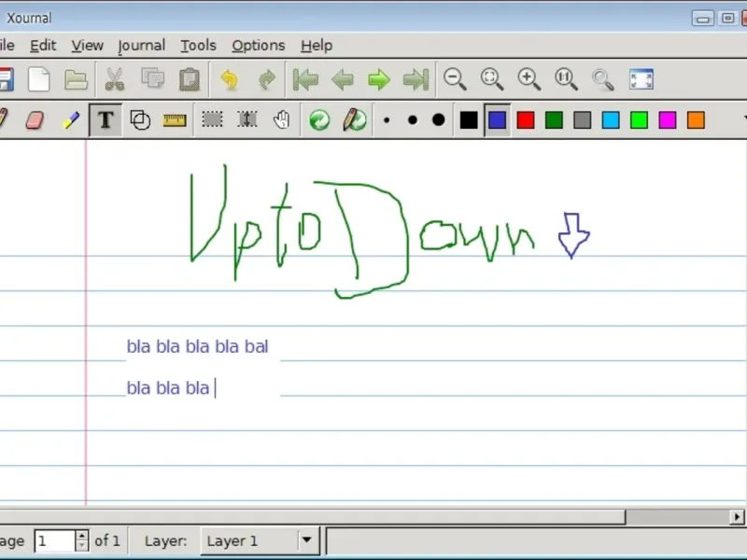The width and height of the screenshot is (747, 560).
Task: Minimize the Xournal window
Action: tap(703, 18)
